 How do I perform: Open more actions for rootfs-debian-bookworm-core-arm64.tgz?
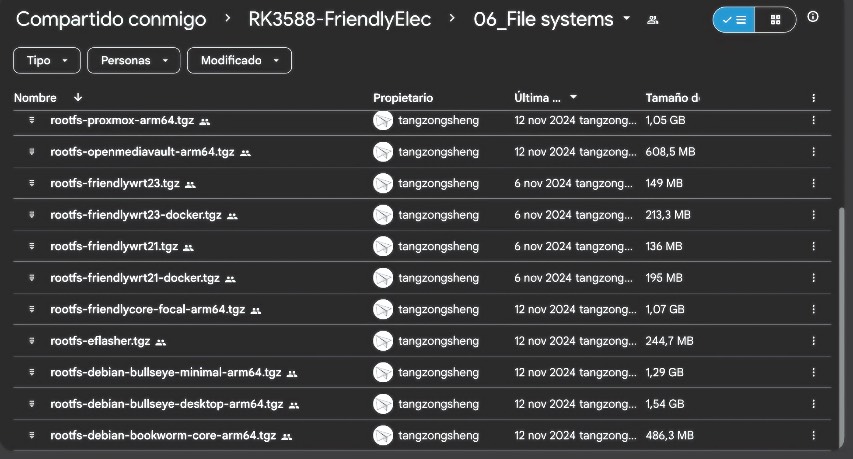(x=813, y=436)
